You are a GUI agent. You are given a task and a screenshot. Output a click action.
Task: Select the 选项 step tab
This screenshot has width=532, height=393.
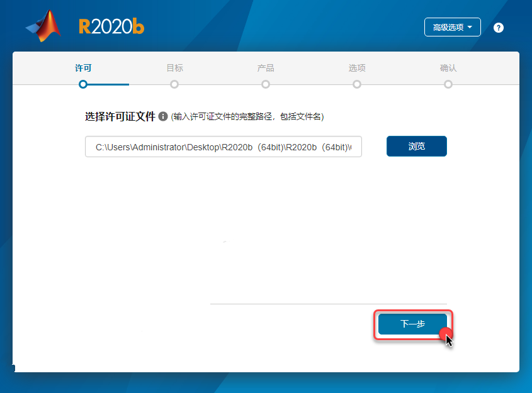[x=357, y=68]
